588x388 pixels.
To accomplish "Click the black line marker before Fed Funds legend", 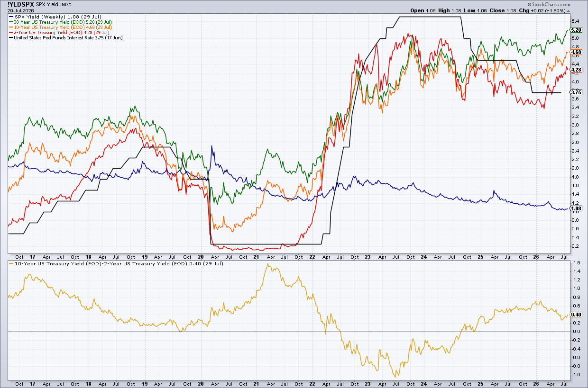I will [11, 37].
